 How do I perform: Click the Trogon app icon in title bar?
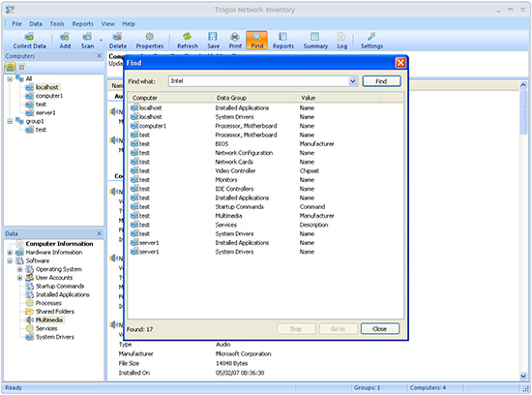[10, 10]
